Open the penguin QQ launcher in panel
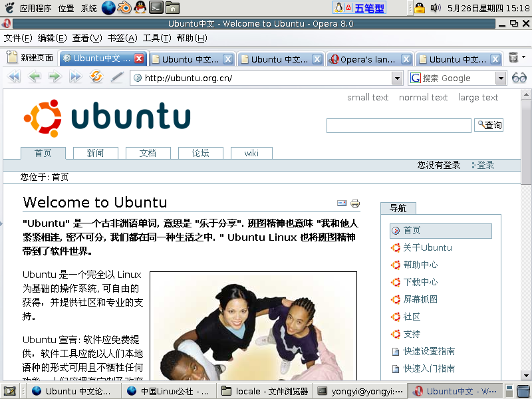532x399 pixels. point(140,7)
